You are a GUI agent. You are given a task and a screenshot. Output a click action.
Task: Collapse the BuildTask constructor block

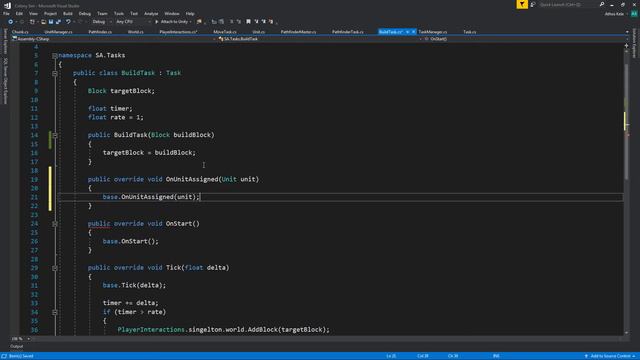click(x=55, y=135)
